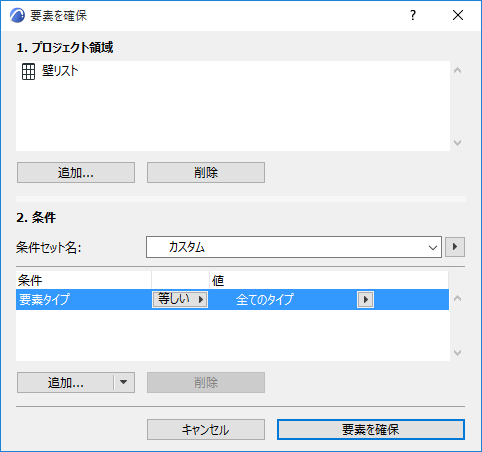Click the conditions list scroll-up arrow
The height and width of the screenshot is (452, 482).
(x=457, y=298)
